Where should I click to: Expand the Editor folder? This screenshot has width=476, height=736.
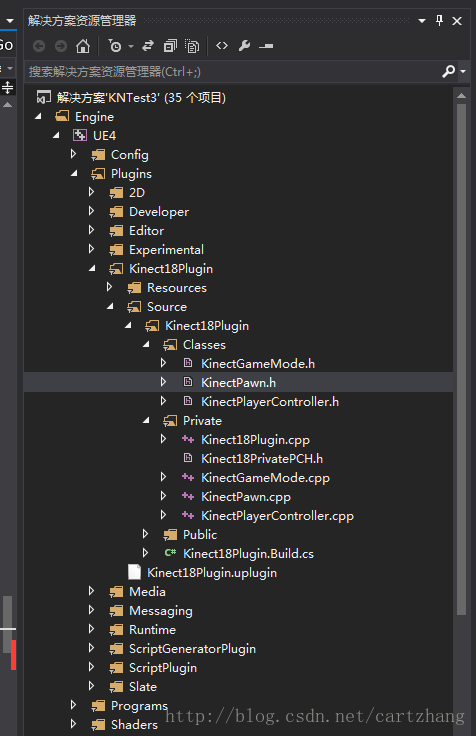point(92,230)
